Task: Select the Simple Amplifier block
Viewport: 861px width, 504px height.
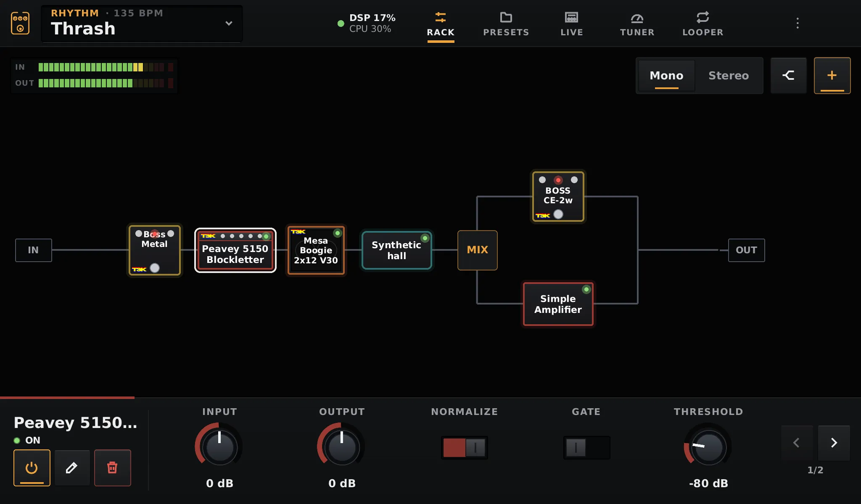Action: point(558,304)
